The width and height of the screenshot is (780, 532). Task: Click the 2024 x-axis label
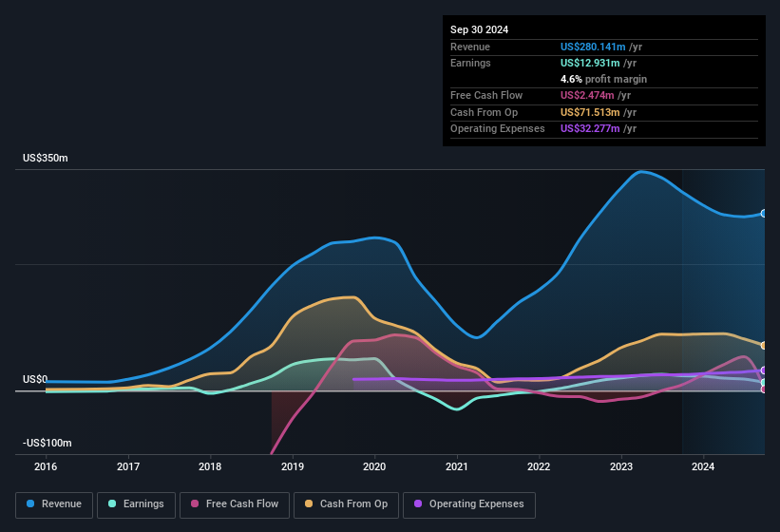click(x=703, y=466)
